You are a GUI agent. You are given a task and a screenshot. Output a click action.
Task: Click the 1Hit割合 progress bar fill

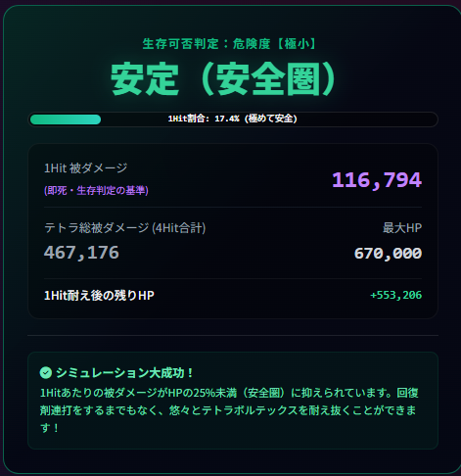point(66,119)
